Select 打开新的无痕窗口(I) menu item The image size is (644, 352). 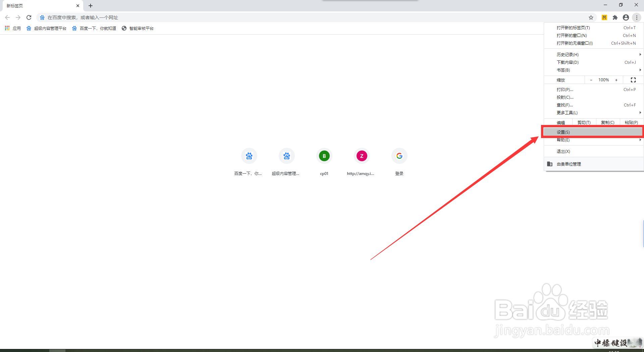594,43
